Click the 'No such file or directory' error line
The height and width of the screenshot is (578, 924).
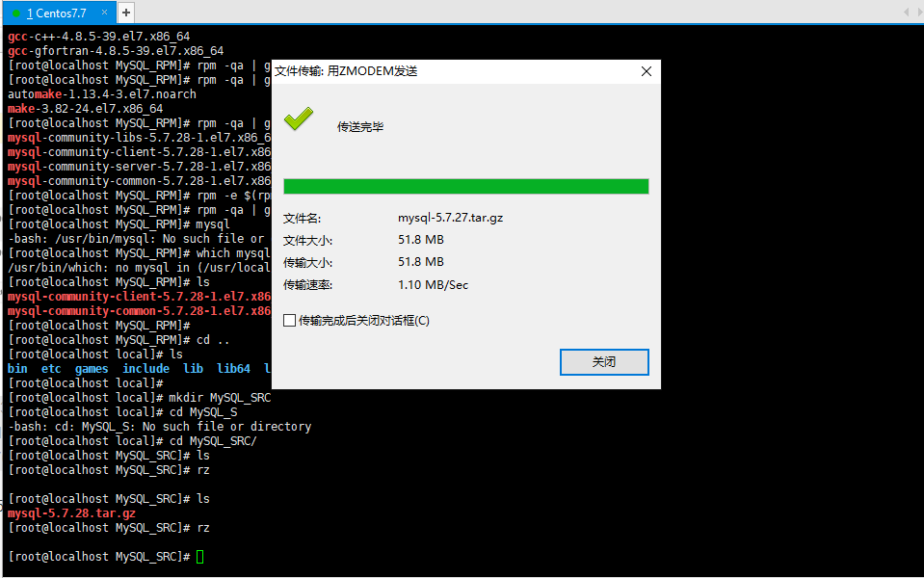160,427
